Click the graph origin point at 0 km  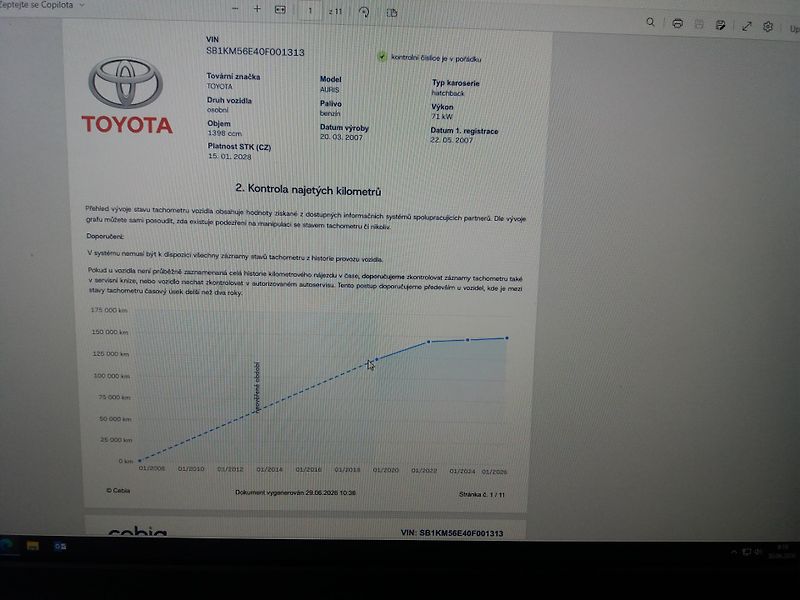[x=140, y=461]
